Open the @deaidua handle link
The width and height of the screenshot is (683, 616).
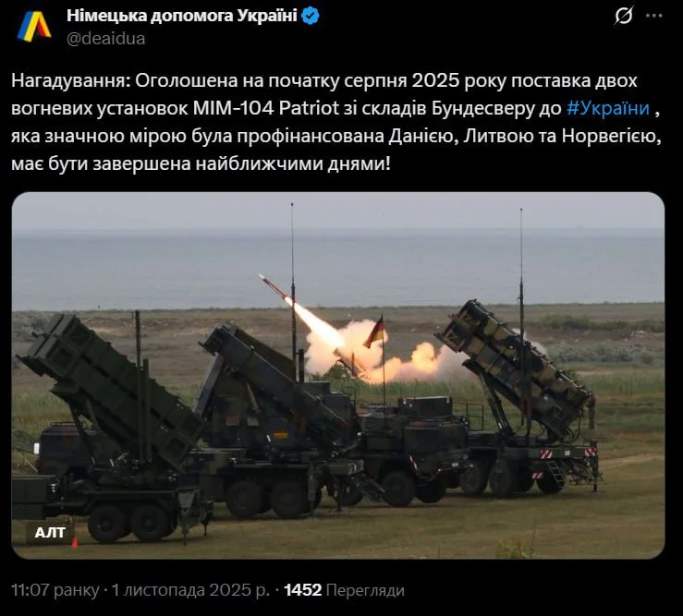[106, 38]
